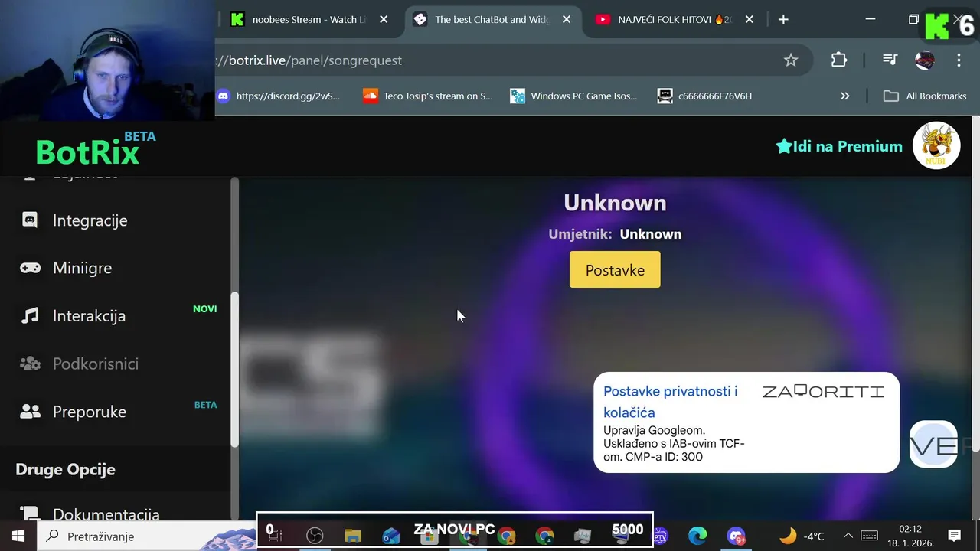Click the Chrome profile avatar
980x551 pixels.
pos(925,60)
